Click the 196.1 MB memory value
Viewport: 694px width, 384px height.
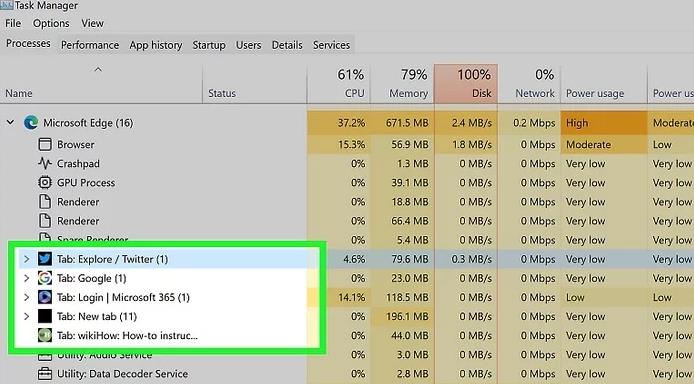[x=407, y=316]
